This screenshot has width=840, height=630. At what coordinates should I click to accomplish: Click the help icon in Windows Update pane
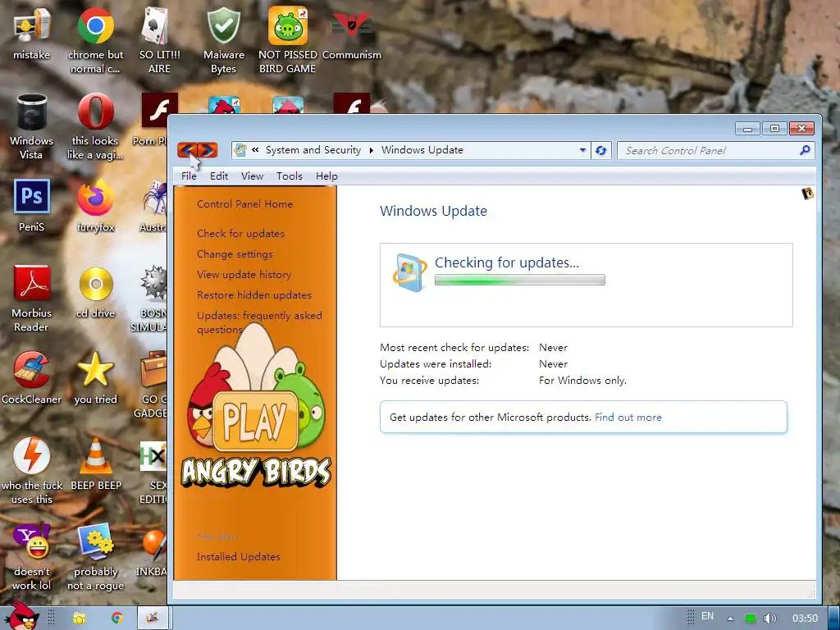pyautogui.click(x=807, y=194)
